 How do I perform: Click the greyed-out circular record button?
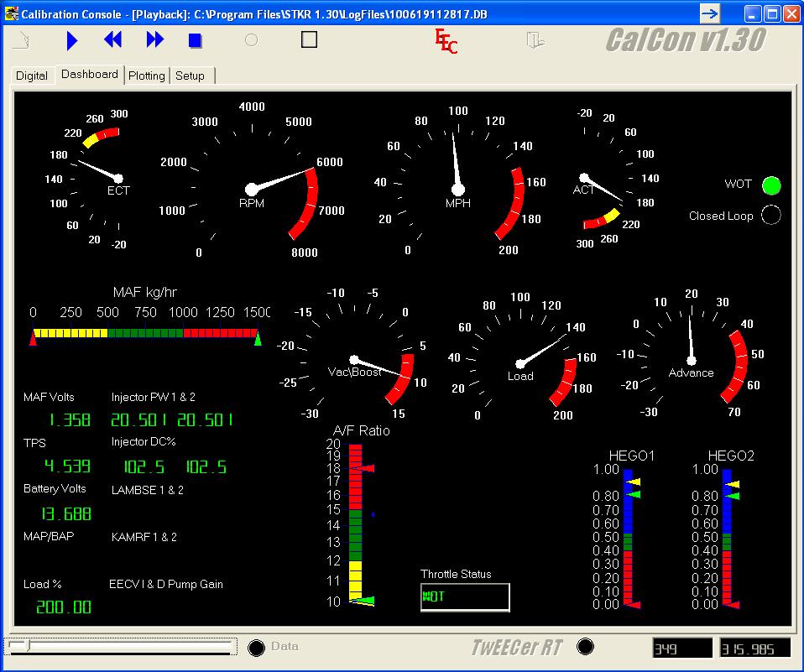pyautogui.click(x=251, y=40)
